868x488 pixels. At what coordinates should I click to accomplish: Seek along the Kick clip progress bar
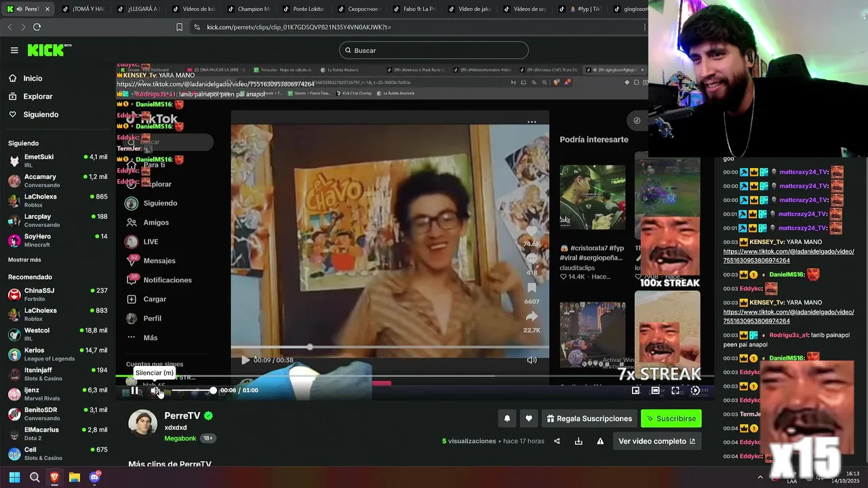click(414, 376)
